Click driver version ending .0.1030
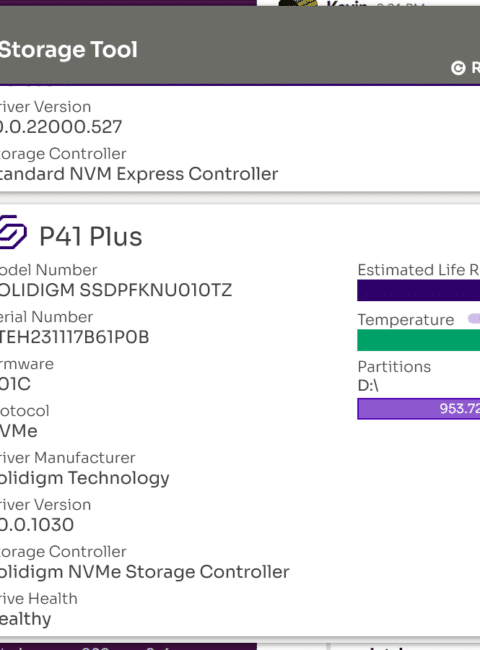480x650 pixels. click(x=37, y=525)
